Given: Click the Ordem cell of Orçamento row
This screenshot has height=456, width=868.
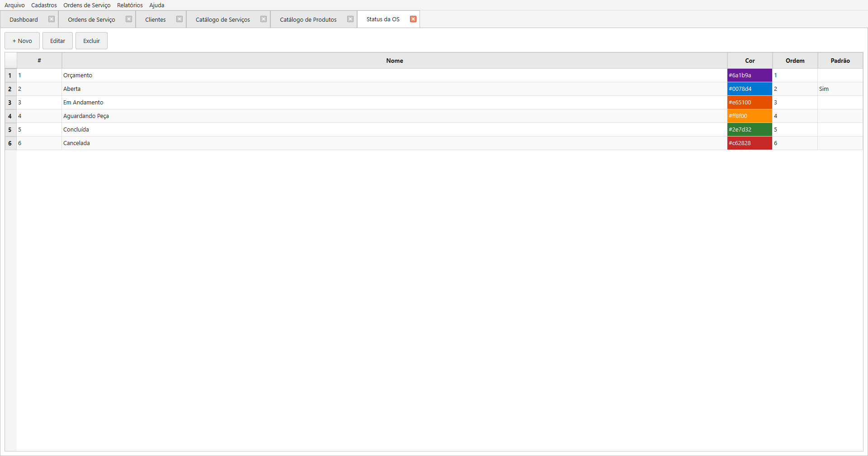Looking at the screenshot, I should click(x=795, y=75).
